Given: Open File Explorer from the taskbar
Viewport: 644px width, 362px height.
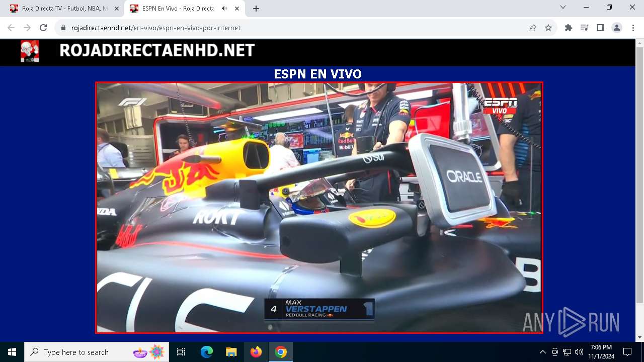Looking at the screenshot, I should click(x=231, y=352).
